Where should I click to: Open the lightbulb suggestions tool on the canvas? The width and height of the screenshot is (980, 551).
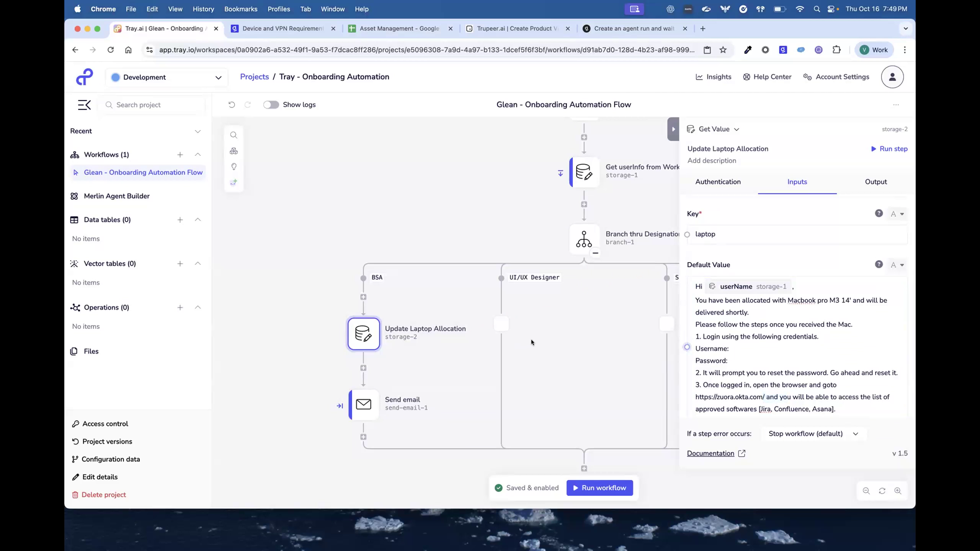234,167
